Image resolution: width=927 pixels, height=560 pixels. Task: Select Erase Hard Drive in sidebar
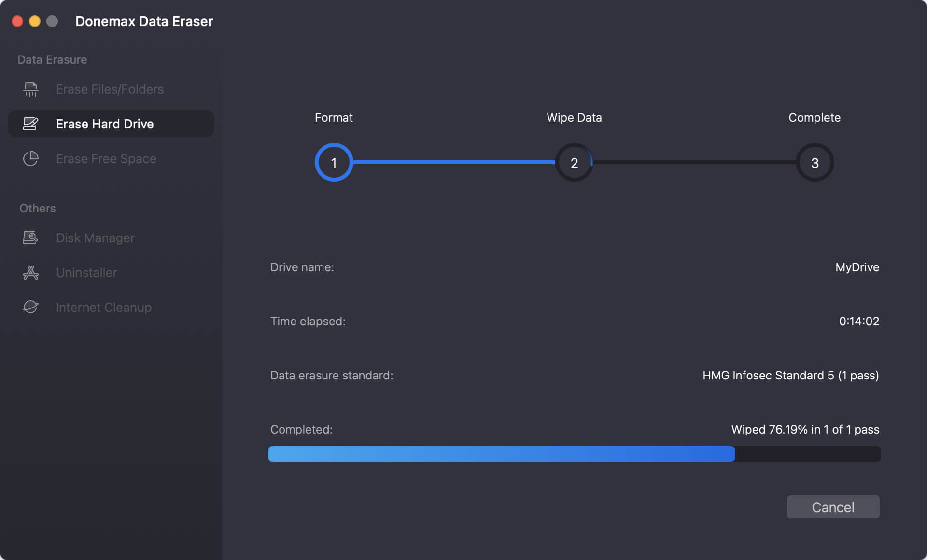(x=111, y=124)
